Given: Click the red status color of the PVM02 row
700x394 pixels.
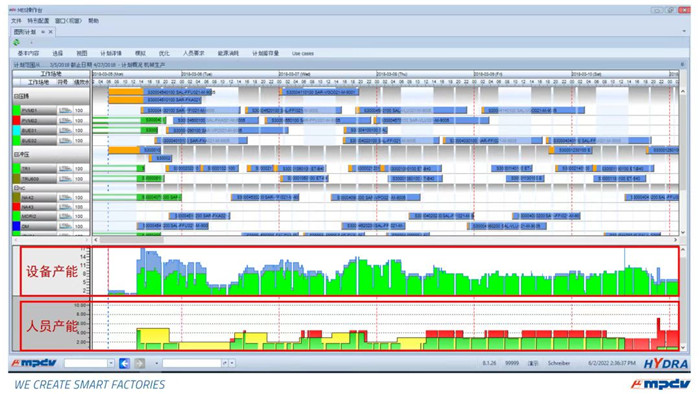Looking at the screenshot, I should tap(17, 120).
